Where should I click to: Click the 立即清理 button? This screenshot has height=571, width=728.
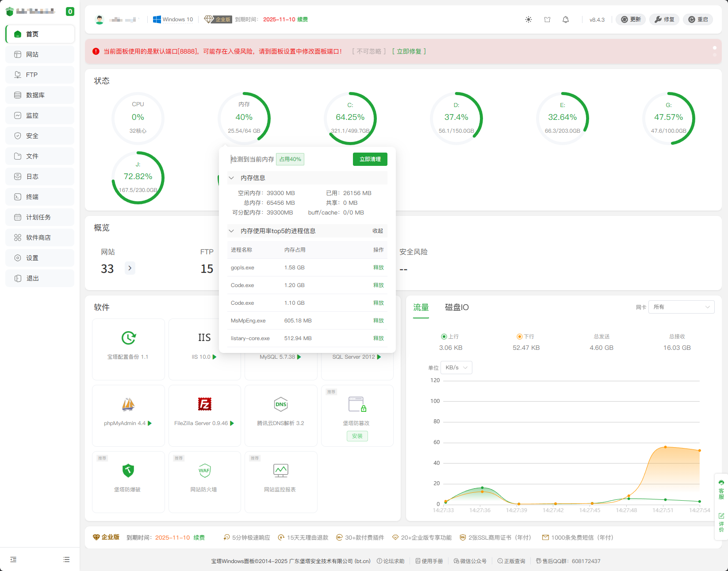[370, 159]
